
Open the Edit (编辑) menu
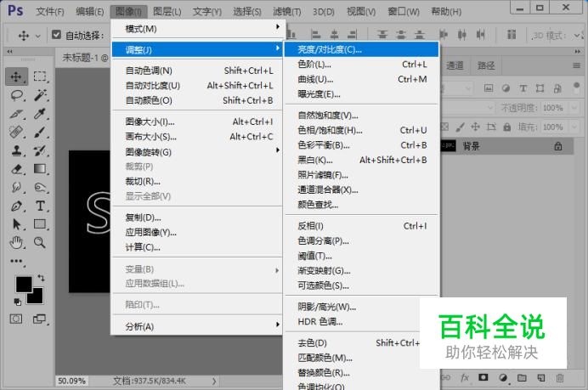click(89, 12)
